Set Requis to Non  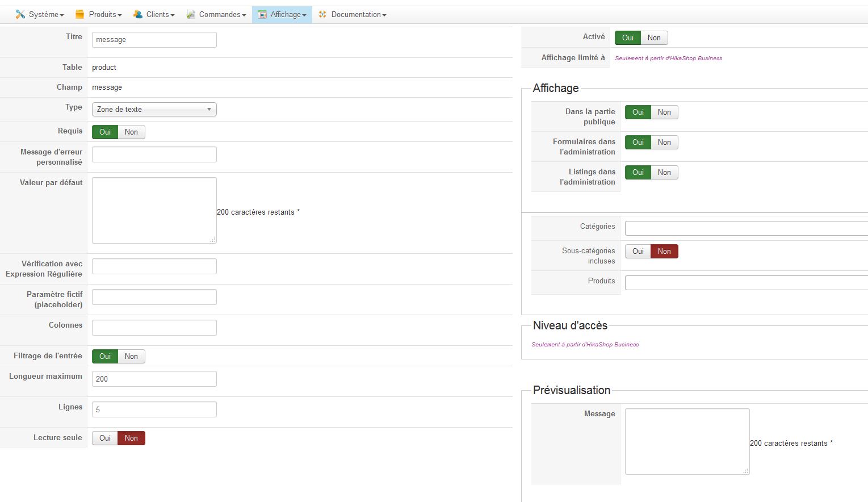pos(131,132)
